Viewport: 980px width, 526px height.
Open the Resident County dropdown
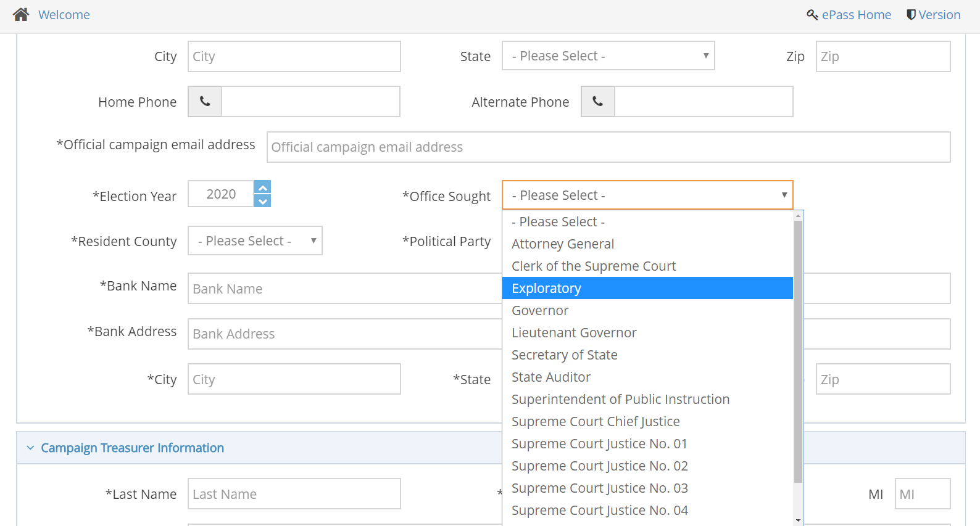(x=255, y=241)
